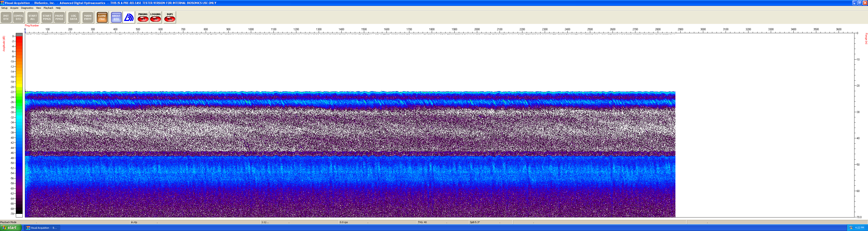
Task: Click the Range (m) axis label
Action: pyautogui.click(x=866, y=39)
